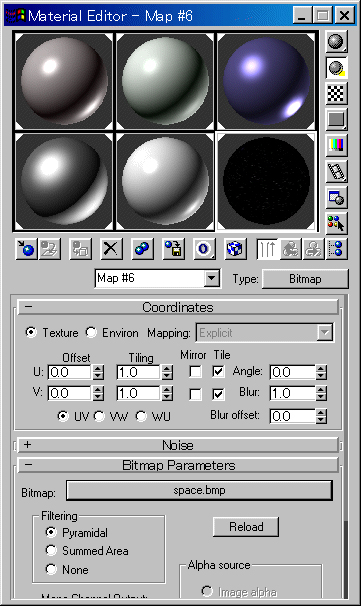Select the blue sample sphere slot

pyautogui.click(x=266, y=81)
